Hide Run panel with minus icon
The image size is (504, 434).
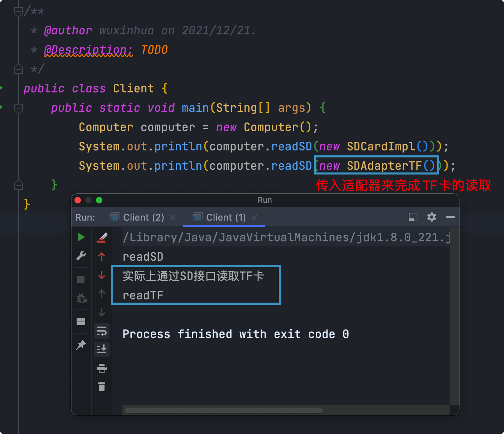click(x=450, y=217)
